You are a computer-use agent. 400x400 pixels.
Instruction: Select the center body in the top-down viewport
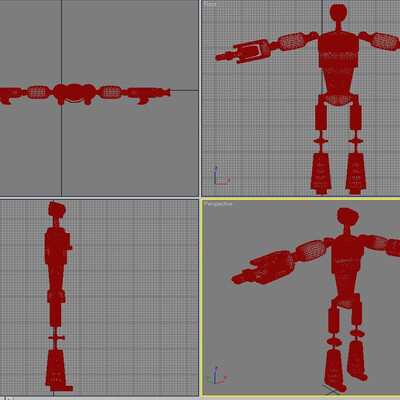pyautogui.click(x=74, y=93)
